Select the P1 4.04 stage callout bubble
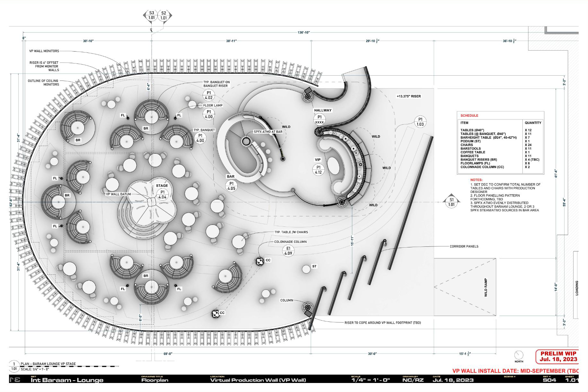The width and height of the screenshot is (588, 392). [x=162, y=195]
